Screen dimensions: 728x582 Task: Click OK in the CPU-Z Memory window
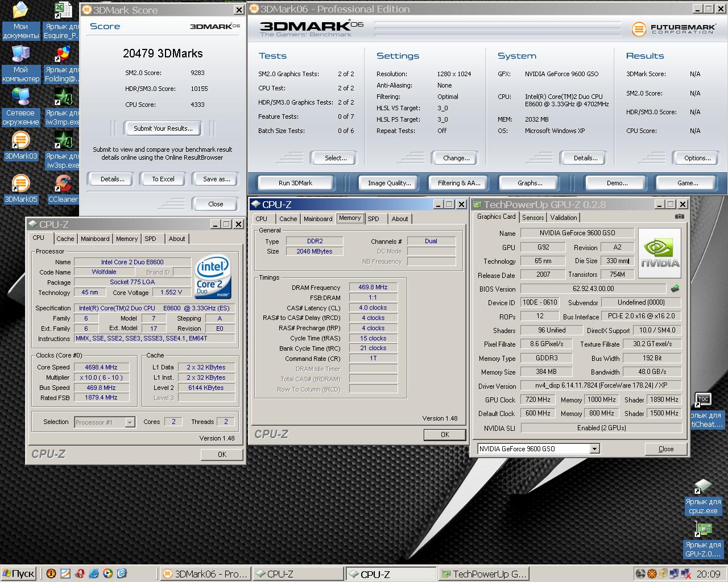(x=445, y=435)
